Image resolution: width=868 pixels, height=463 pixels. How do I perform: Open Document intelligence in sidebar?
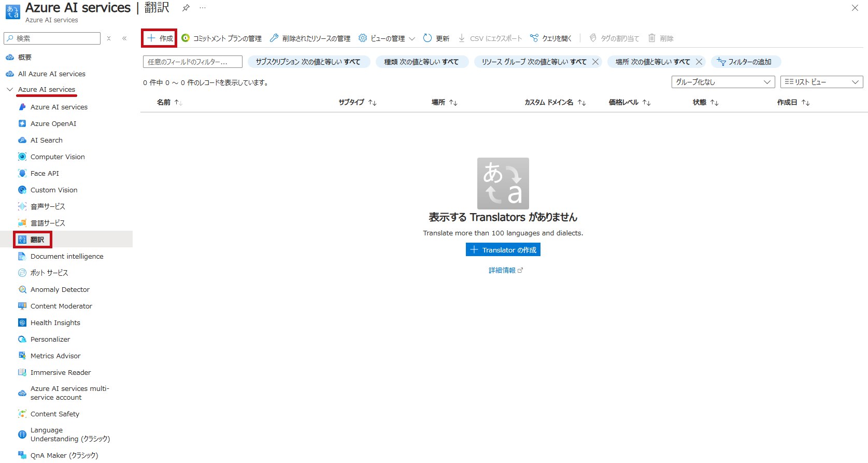pyautogui.click(x=67, y=256)
